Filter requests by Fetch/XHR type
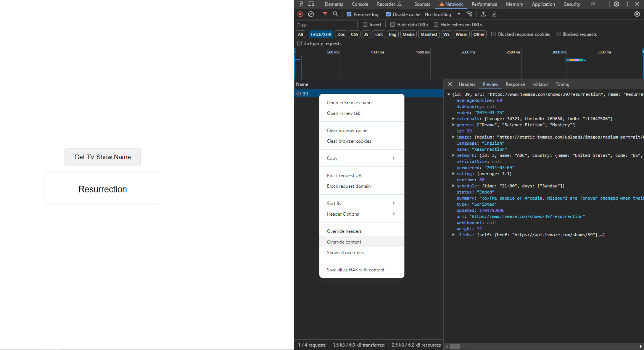This screenshot has width=644, height=350. [321, 34]
